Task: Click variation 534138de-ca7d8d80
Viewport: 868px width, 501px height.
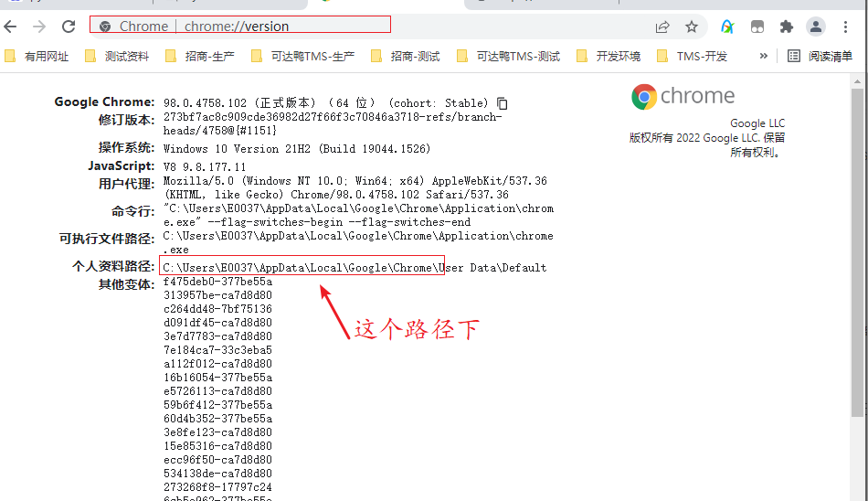Action: [x=217, y=474]
